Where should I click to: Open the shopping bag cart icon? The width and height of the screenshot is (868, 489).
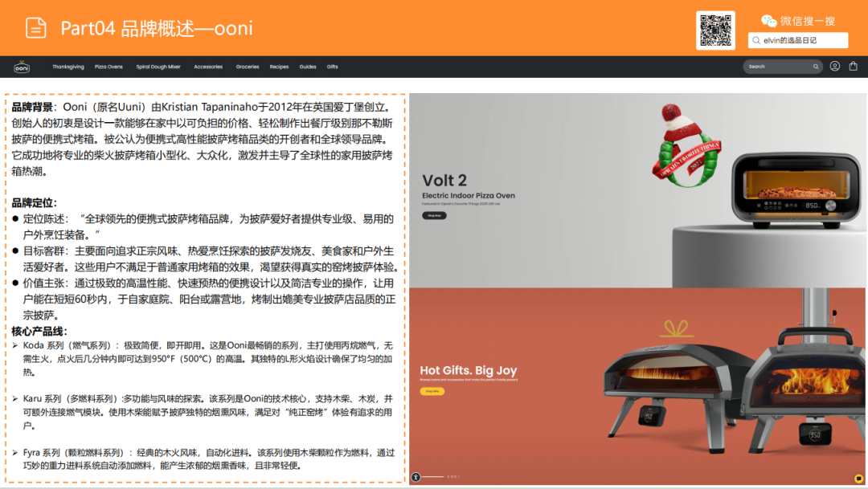click(x=854, y=67)
